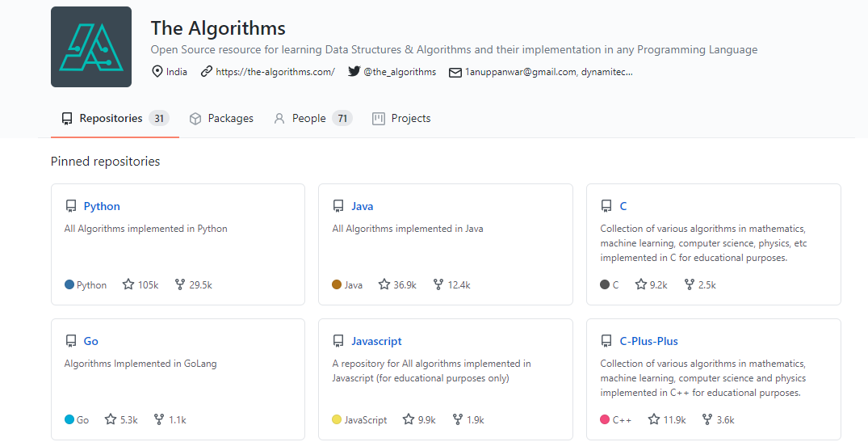This screenshot has width=868, height=442.
Task: Switch to the Repositories tab
Action: (115, 119)
